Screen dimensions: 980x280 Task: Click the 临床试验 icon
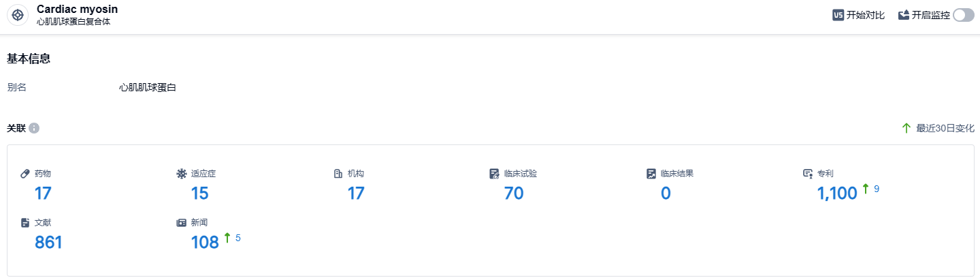[495, 174]
